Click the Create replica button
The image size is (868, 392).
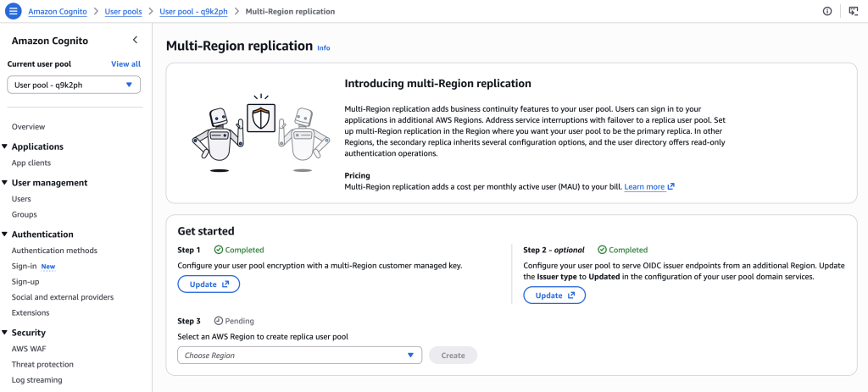(x=453, y=355)
